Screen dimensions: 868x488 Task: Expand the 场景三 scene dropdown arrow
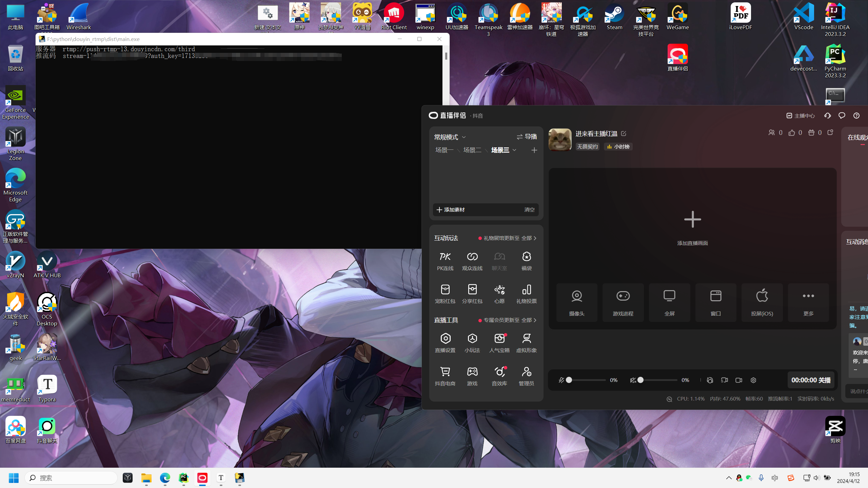coord(514,150)
